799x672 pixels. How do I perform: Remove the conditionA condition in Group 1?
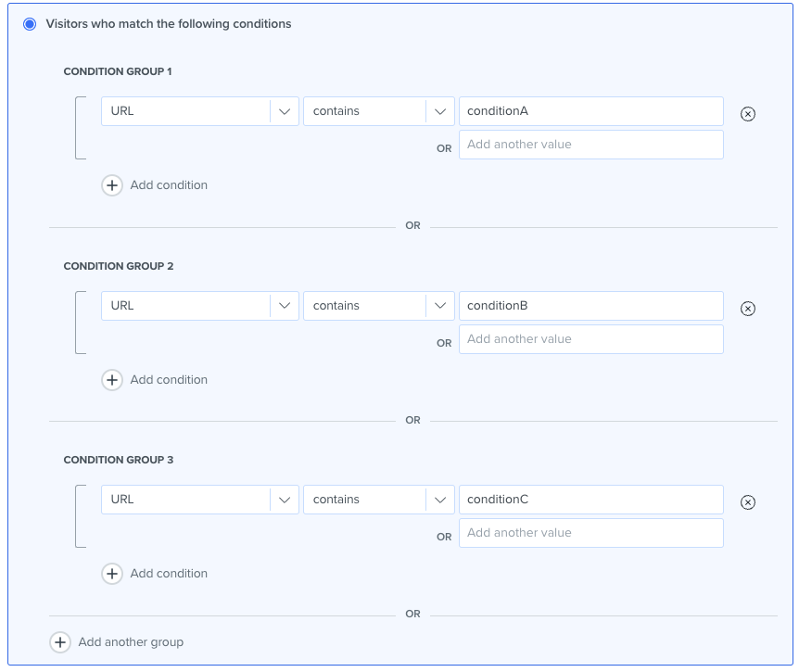(x=747, y=114)
